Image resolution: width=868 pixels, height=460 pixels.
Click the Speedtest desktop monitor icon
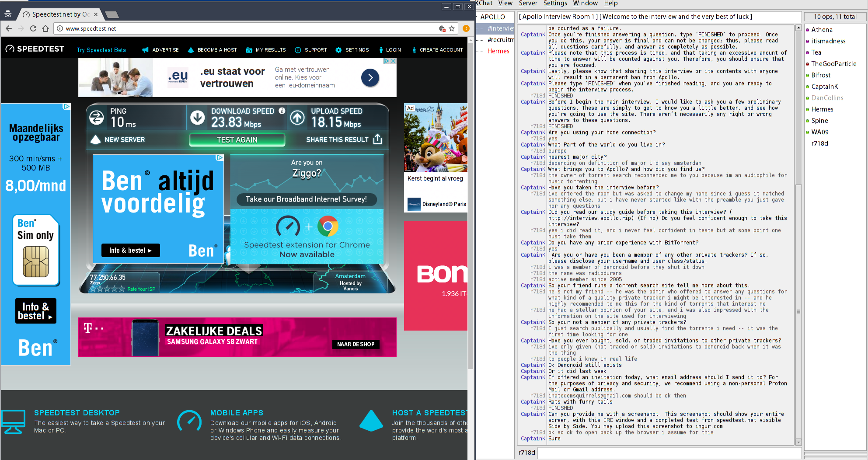tap(13, 422)
